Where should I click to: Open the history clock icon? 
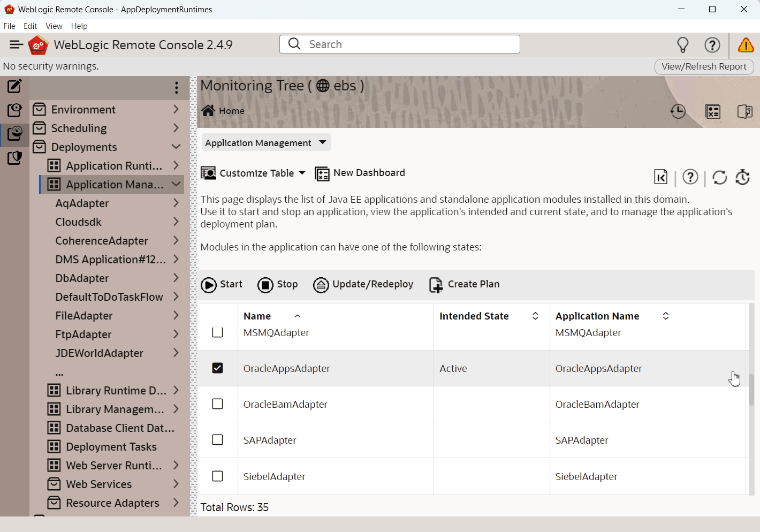tap(678, 111)
